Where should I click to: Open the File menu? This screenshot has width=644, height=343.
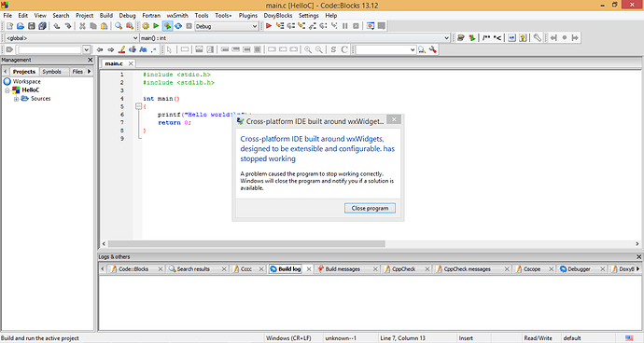7,16
